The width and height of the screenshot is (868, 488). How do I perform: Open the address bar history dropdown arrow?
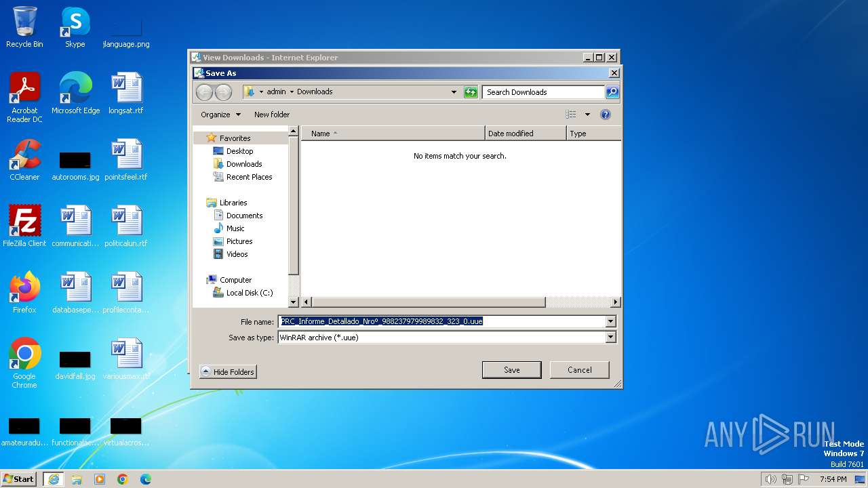[454, 92]
